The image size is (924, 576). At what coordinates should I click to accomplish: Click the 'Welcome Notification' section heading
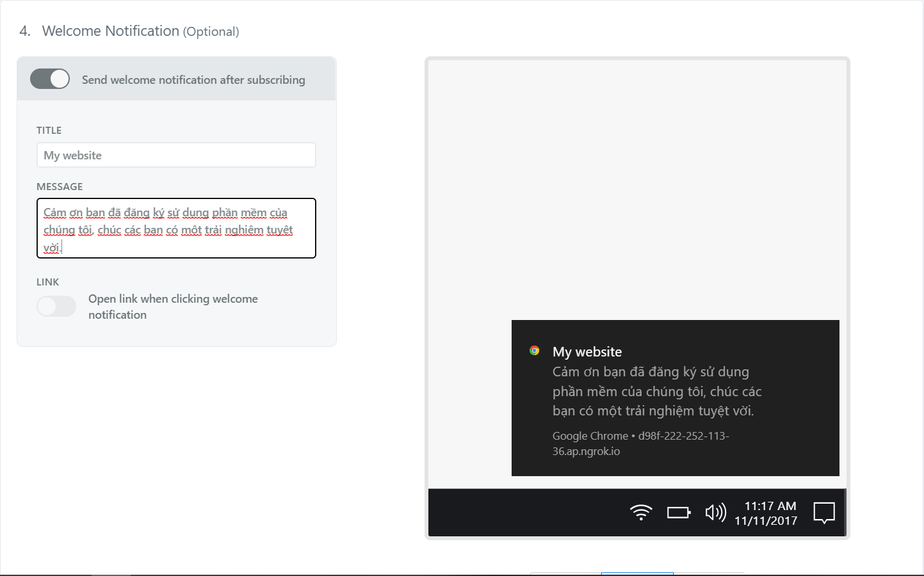pyautogui.click(x=111, y=31)
